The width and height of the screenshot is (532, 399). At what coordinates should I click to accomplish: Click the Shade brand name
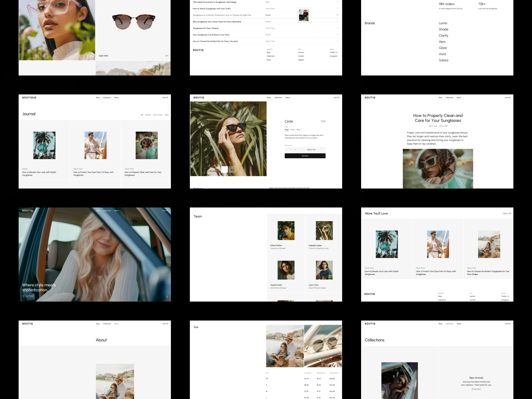444,29
